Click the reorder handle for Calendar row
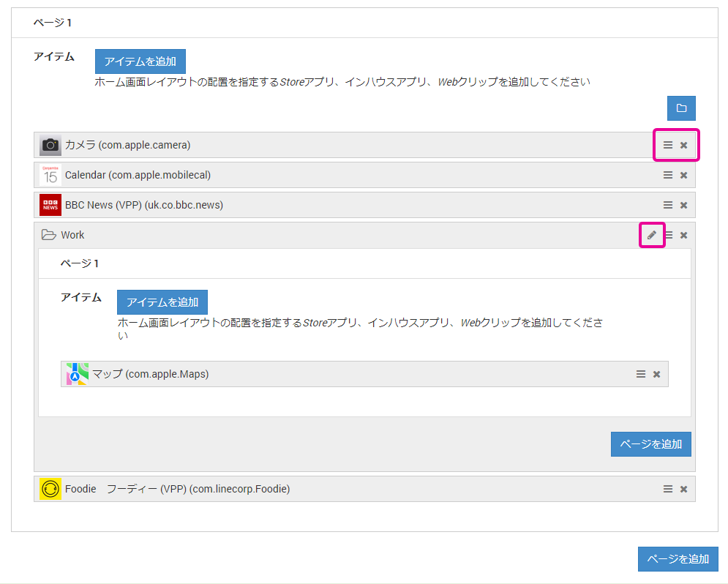Image resolution: width=728 pixels, height=584 pixels. pos(668,175)
